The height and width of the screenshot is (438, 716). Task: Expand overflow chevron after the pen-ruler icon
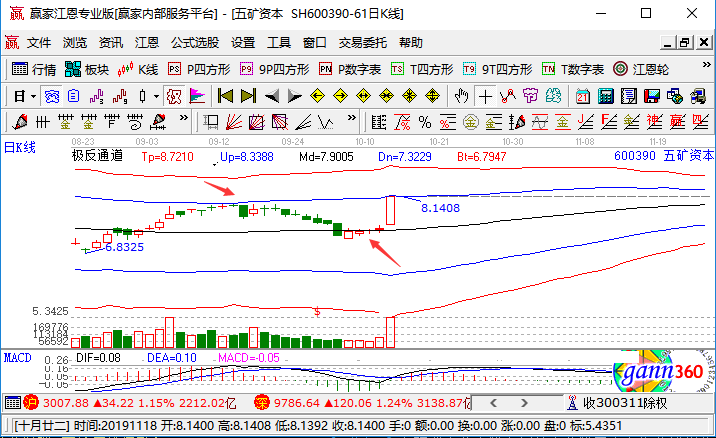(x=184, y=118)
